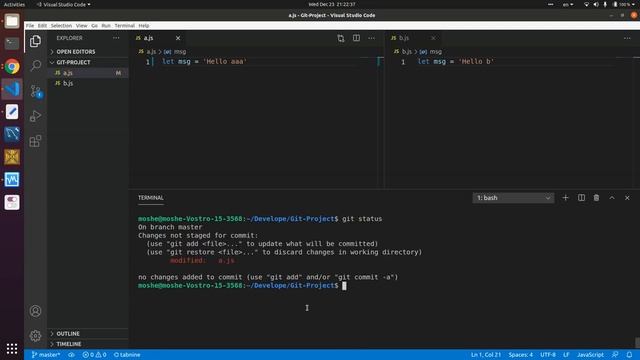Viewport: 640px width, 360px height.
Task: Kill terminal with trash icon
Action: click(x=596, y=198)
